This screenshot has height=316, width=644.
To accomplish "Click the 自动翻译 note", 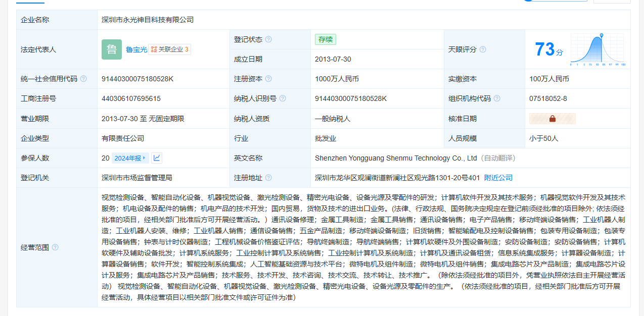I will [x=497, y=158].
